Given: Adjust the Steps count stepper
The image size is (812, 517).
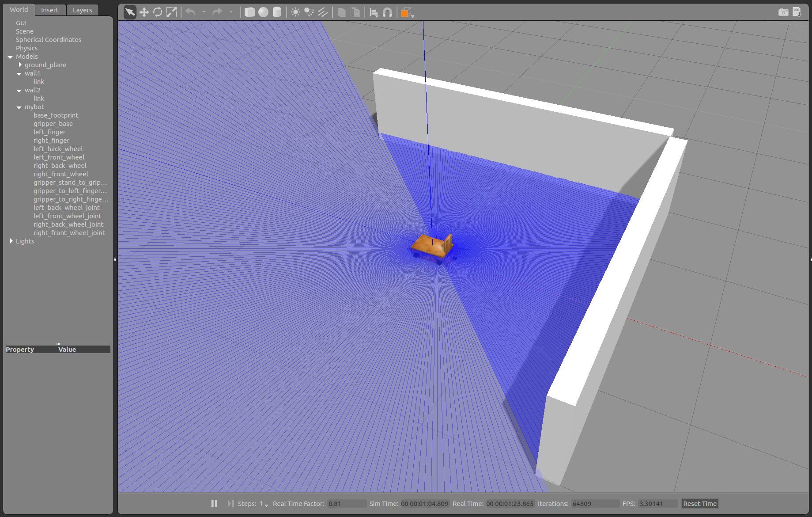Looking at the screenshot, I should point(264,504).
